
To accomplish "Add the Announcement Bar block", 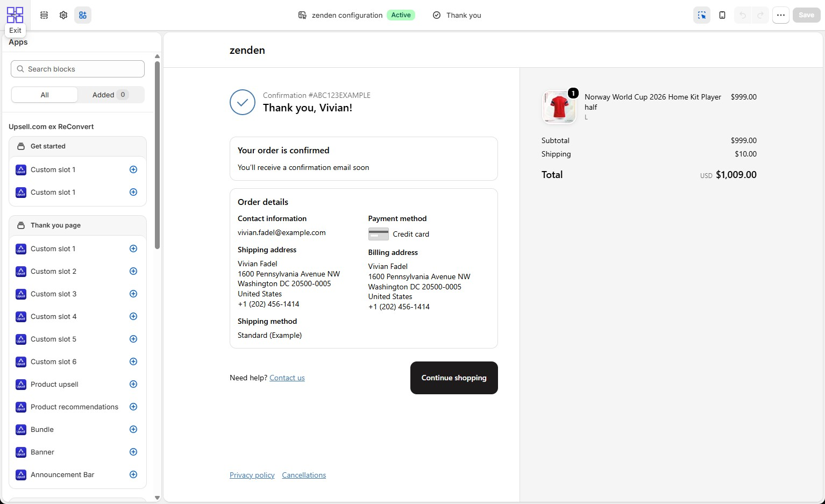I will coord(133,474).
